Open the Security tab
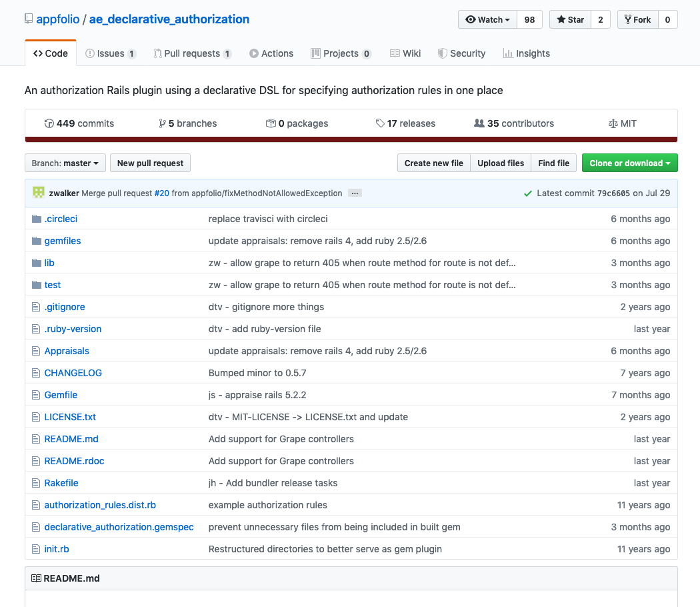This screenshot has height=607, width=700. (461, 53)
